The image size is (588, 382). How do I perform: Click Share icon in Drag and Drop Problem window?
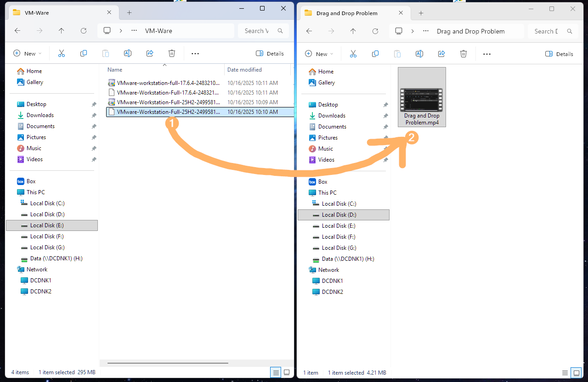(x=441, y=54)
